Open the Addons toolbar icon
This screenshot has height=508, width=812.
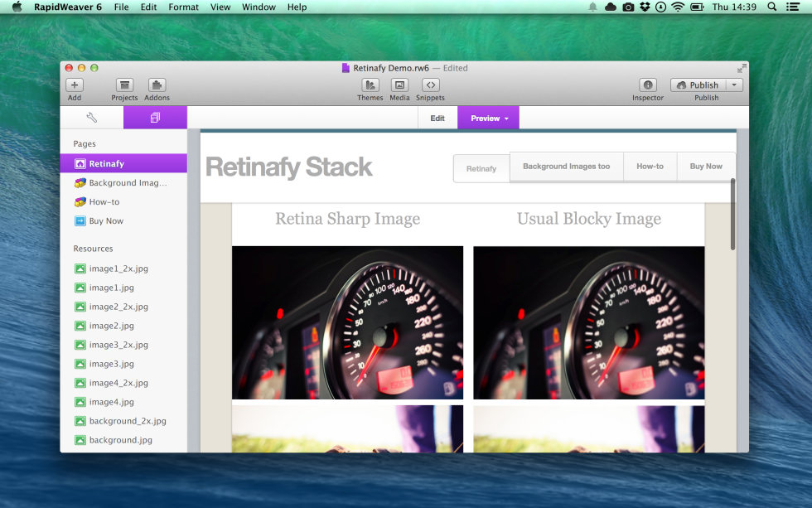coord(157,85)
